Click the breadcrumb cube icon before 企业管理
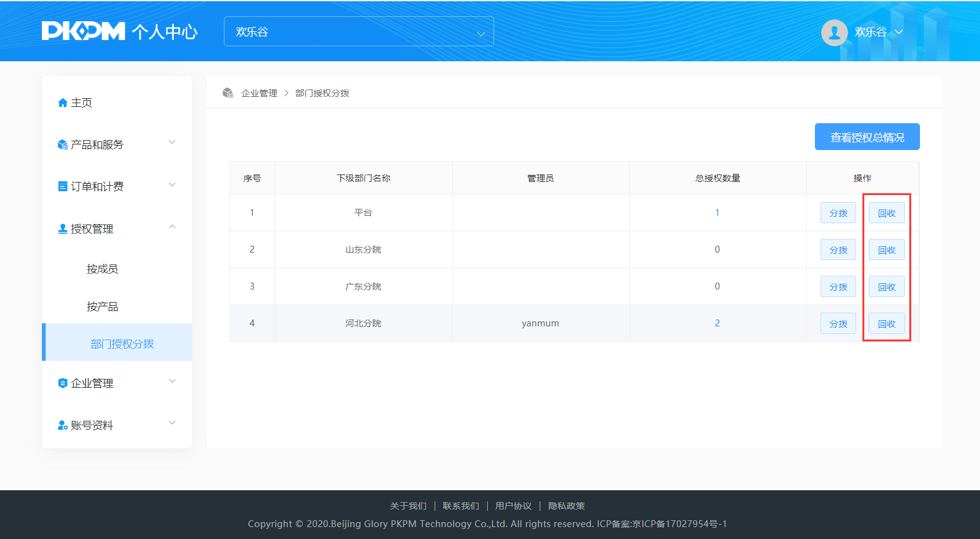 tap(228, 93)
